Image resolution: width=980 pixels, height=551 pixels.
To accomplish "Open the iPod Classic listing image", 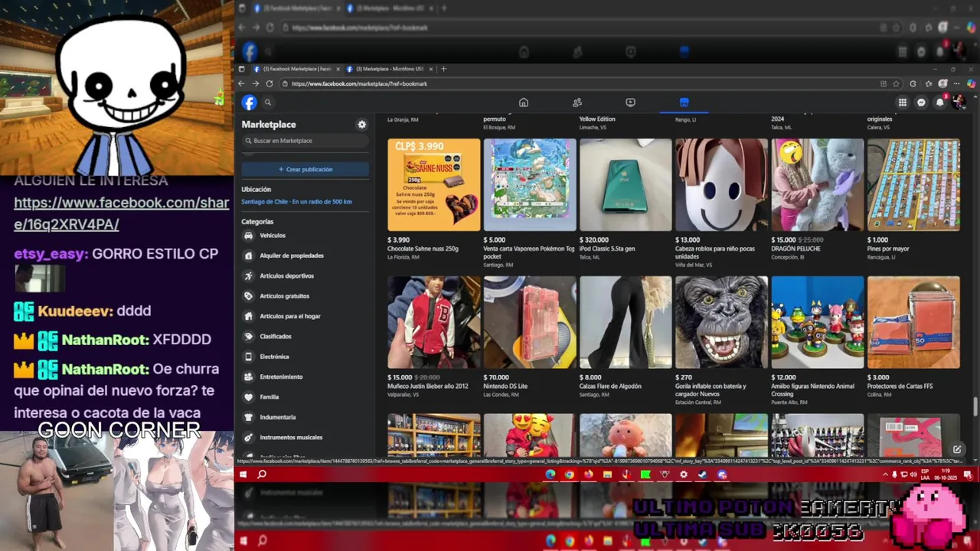I will (x=626, y=184).
